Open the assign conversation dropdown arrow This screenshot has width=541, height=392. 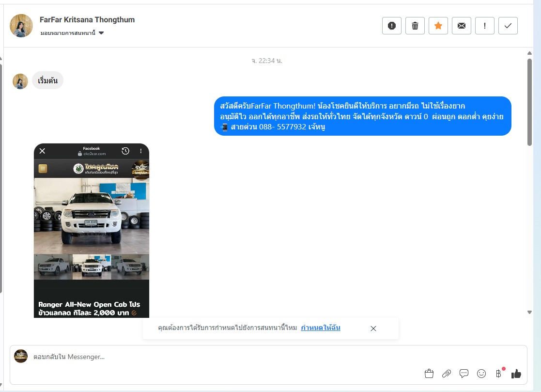(x=101, y=33)
